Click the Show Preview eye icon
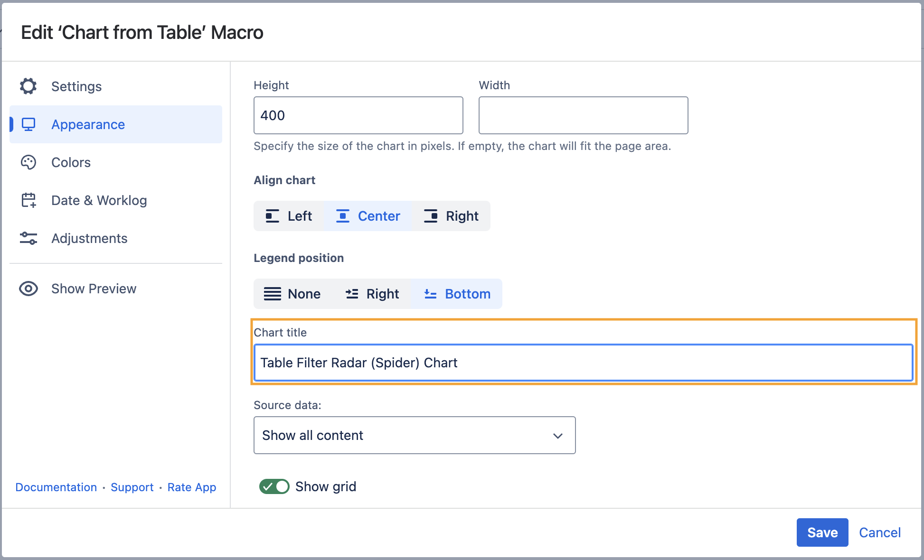Screen dimensions: 924x560 click(x=28, y=289)
